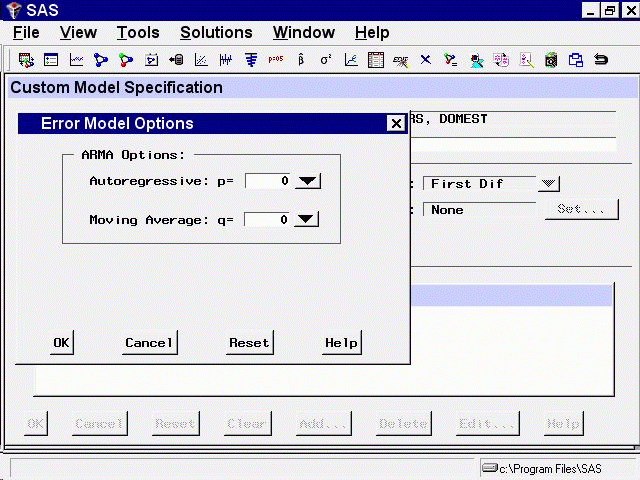Click the prediction errors spike plot icon
Viewport: 640px width, 480px height.
click(x=226, y=60)
